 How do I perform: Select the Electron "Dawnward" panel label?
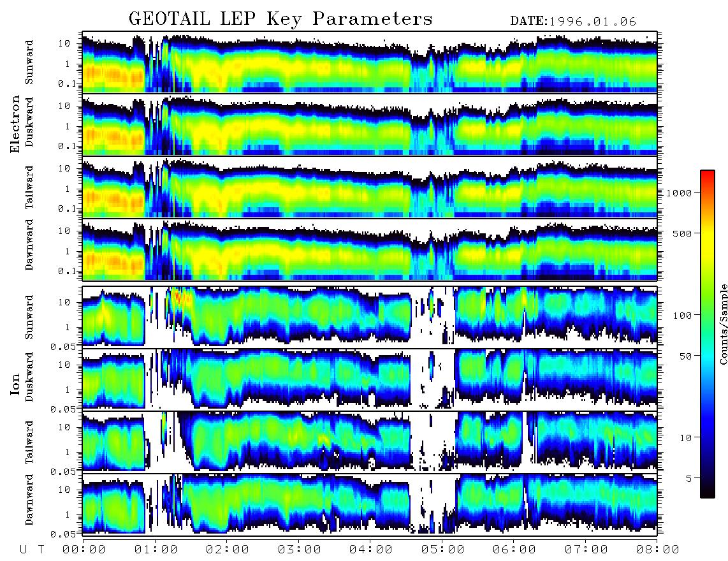(x=29, y=245)
